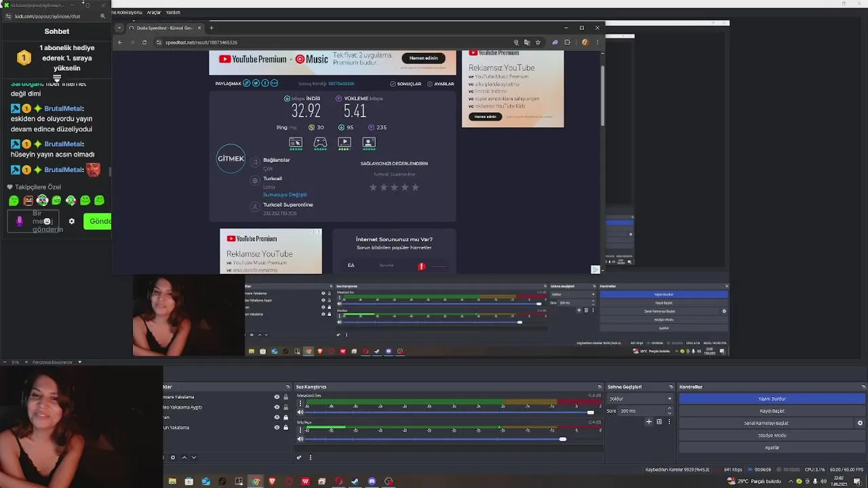The image size is (868, 488).
Task: Adjust the transition Süre duration stepper
Action: pos(669,411)
